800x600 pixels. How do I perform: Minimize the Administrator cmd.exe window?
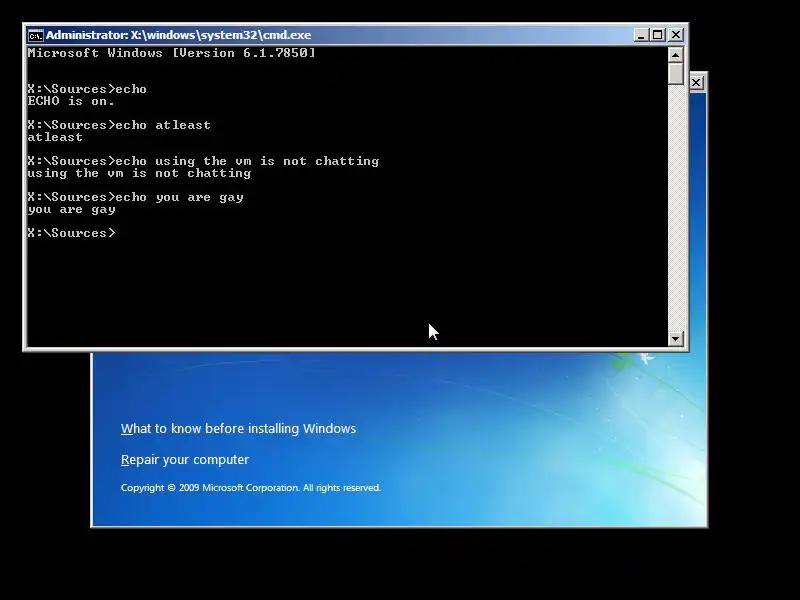pyautogui.click(x=641, y=35)
